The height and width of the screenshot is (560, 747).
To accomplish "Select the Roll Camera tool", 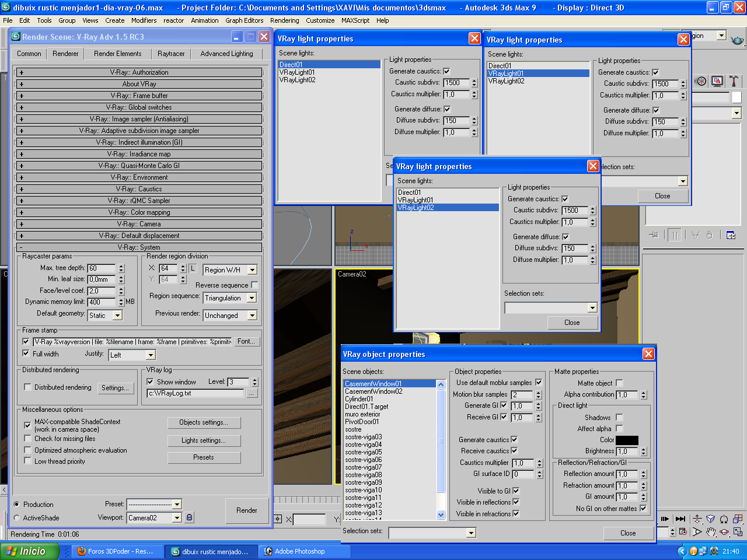I will point(724,519).
